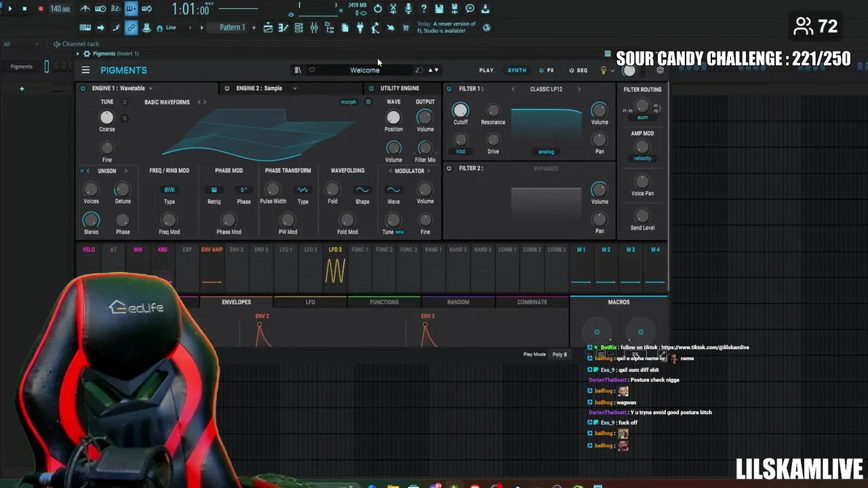
Task: Go to next filter type after Classic LP12
Action: (578, 89)
